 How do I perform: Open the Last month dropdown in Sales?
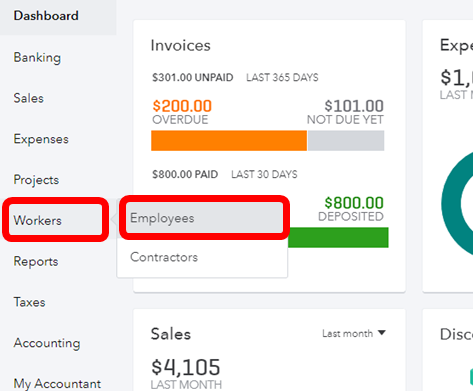[354, 333]
